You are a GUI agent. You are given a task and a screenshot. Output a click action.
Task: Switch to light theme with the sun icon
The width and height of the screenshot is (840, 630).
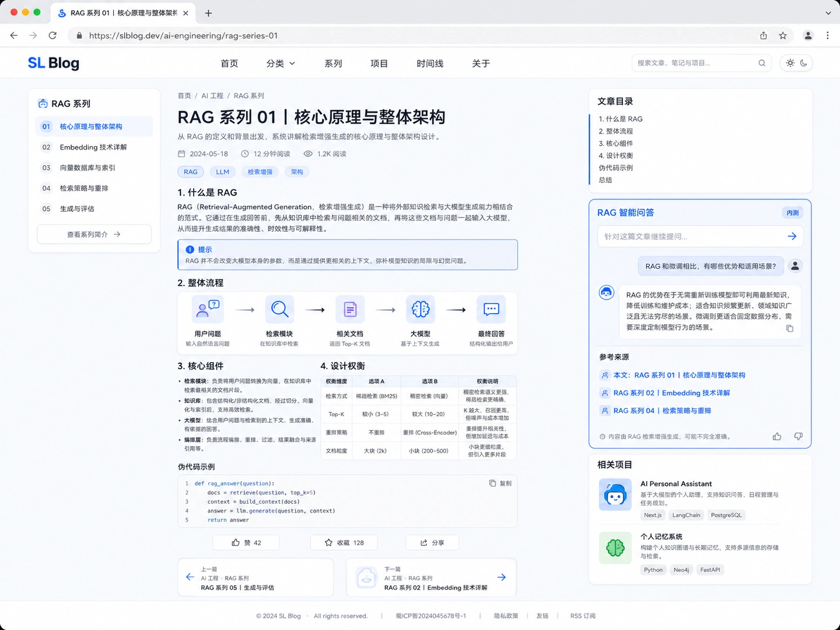point(790,63)
